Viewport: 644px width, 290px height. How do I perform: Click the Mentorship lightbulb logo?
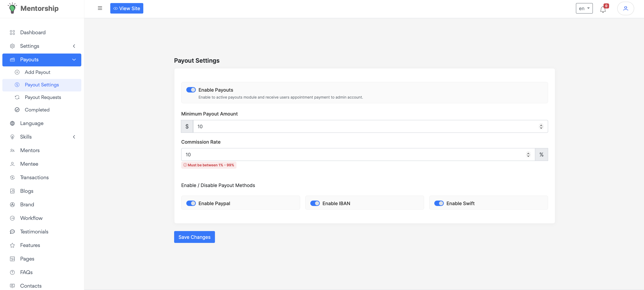point(12,8)
